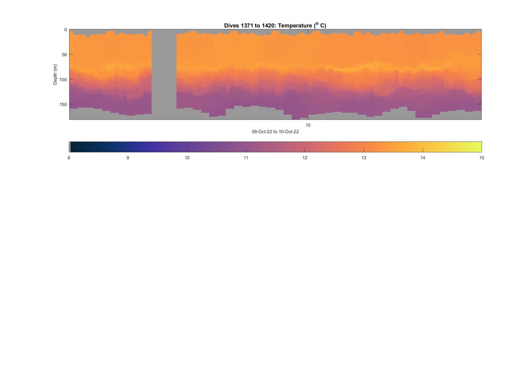Click the depth axis tick label '50'
Viewport: 532px width, 392px height.
tap(64, 54)
